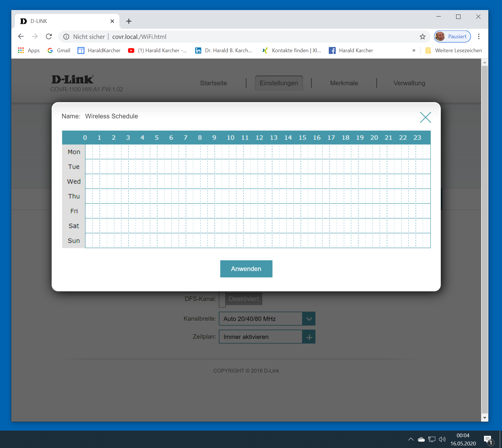The image size is (502, 448).
Task: Click the hour 12 column header
Action: pyautogui.click(x=259, y=138)
